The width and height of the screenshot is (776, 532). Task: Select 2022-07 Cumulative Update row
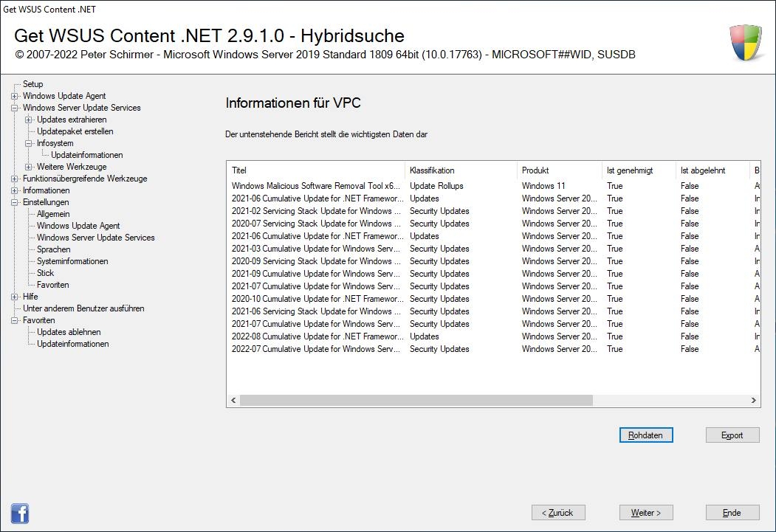point(493,349)
